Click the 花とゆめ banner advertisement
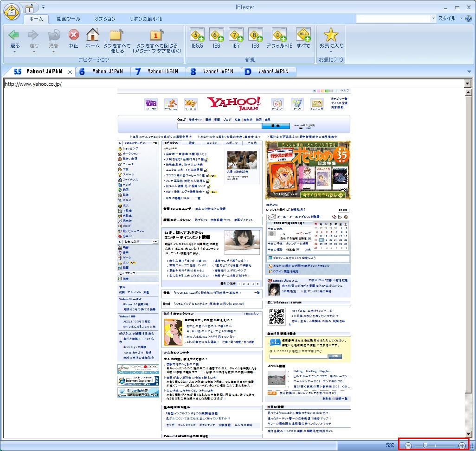 click(x=308, y=170)
